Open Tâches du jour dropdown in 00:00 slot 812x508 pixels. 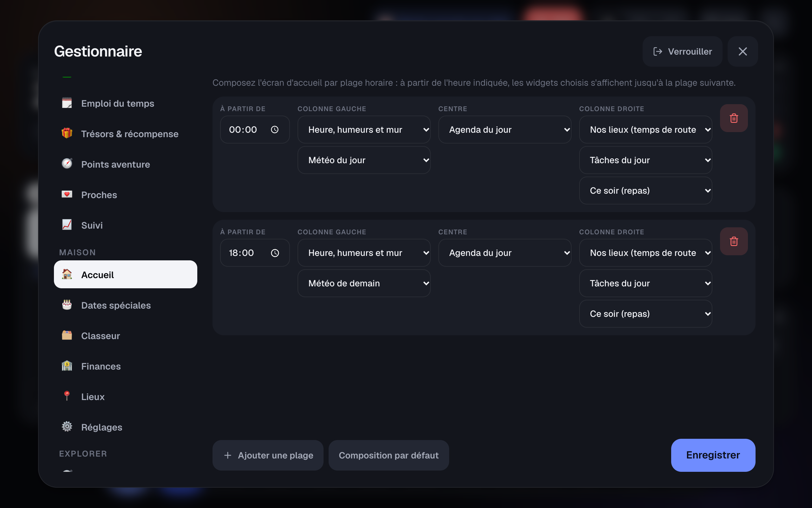pos(645,160)
